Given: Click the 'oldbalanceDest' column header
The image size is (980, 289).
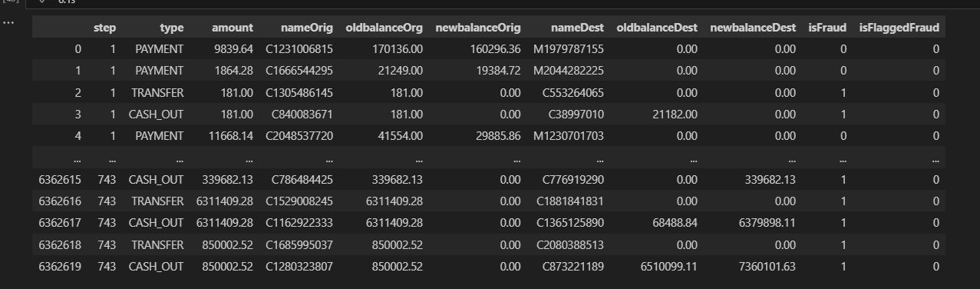Looking at the screenshot, I should click(x=657, y=28).
